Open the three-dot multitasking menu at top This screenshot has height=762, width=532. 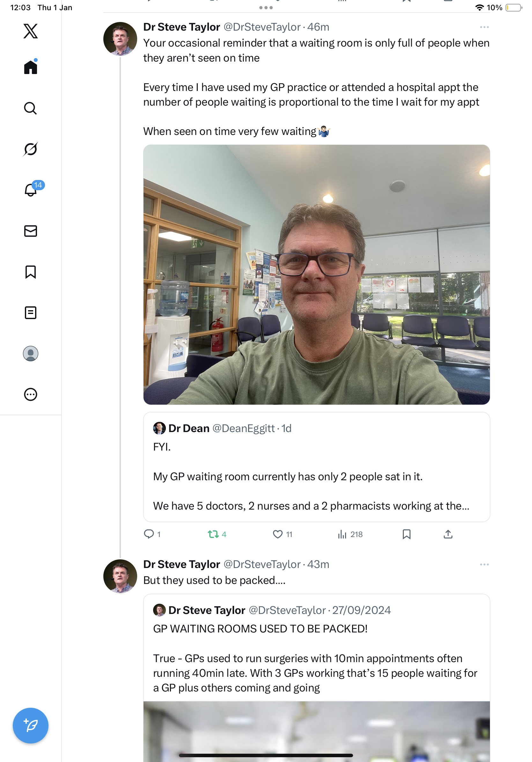tap(266, 8)
